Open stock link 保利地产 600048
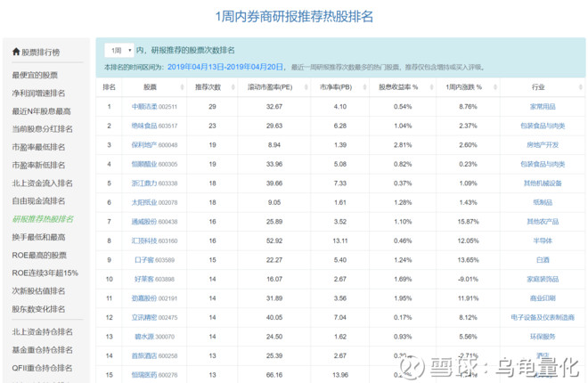 [x=154, y=144]
